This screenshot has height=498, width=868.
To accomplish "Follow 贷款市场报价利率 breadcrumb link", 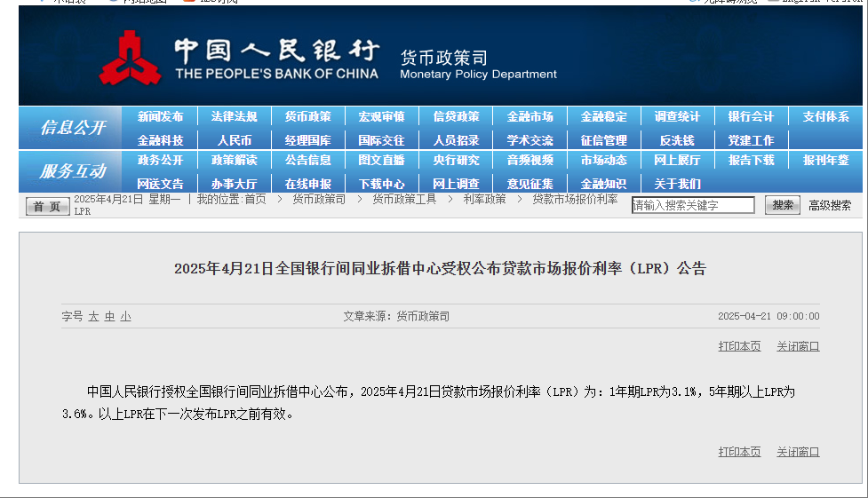I will tap(575, 199).
